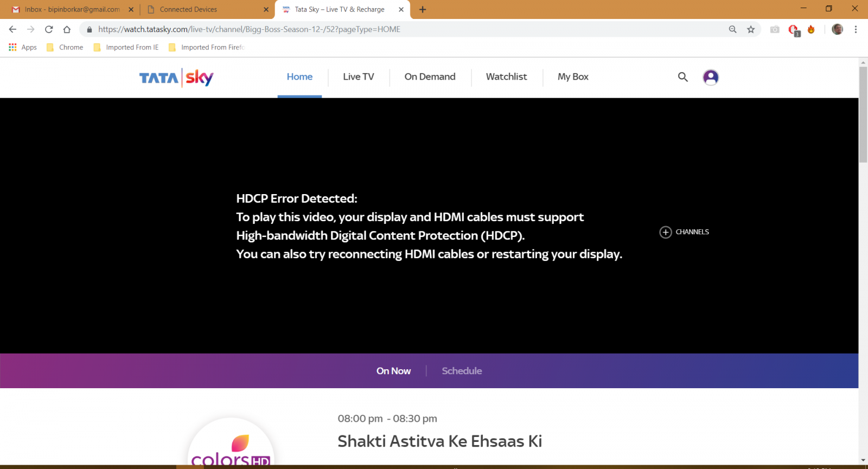
Task: Bookmark this page with the star icon
Action: coord(751,29)
